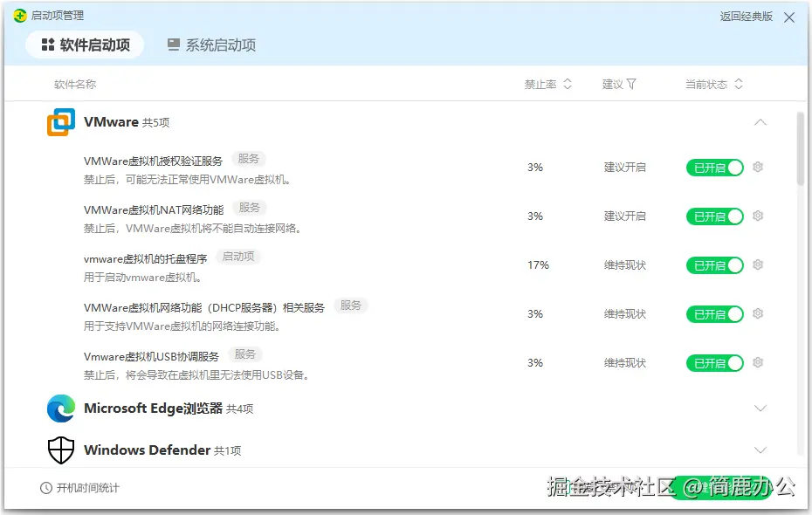The height and width of the screenshot is (515, 812).
Task: Click the grid icon in 软件启动项 tab
Action: pyautogui.click(x=48, y=45)
